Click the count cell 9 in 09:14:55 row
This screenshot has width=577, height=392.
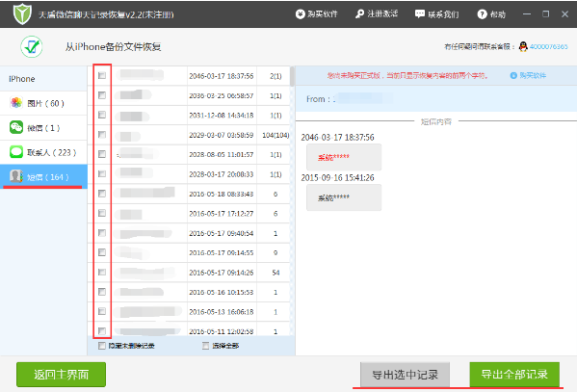(275, 253)
